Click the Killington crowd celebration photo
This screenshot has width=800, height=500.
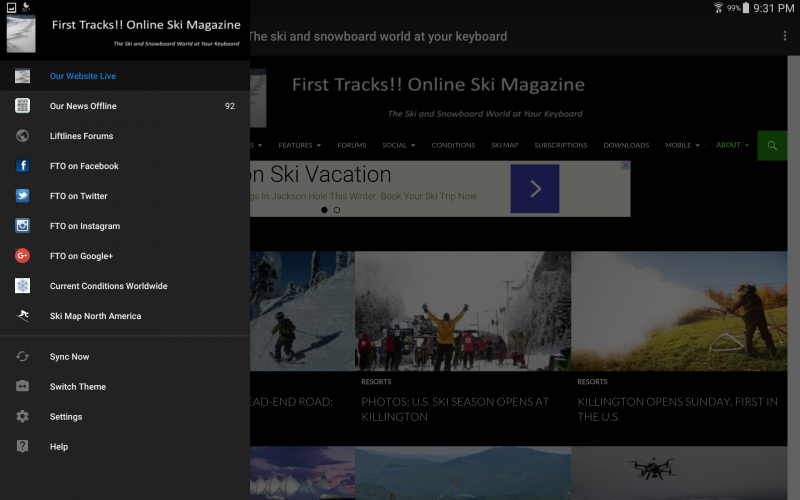(x=463, y=311)
